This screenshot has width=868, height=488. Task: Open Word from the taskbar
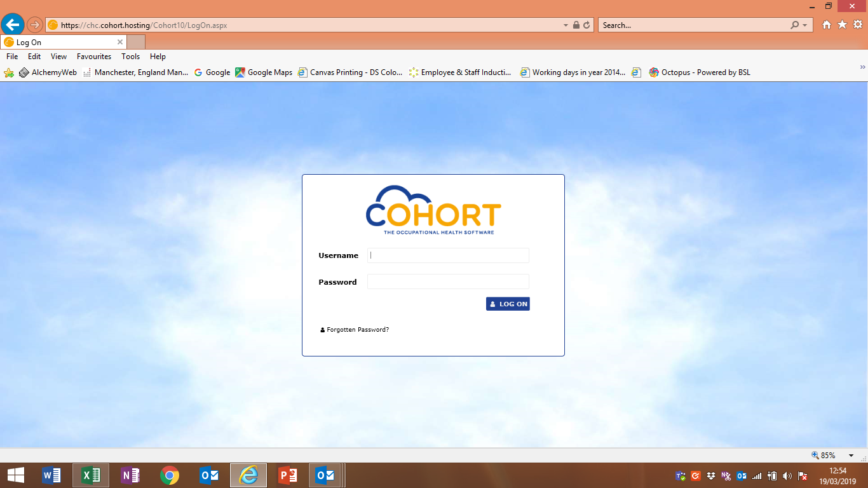(x=51, y=475)
